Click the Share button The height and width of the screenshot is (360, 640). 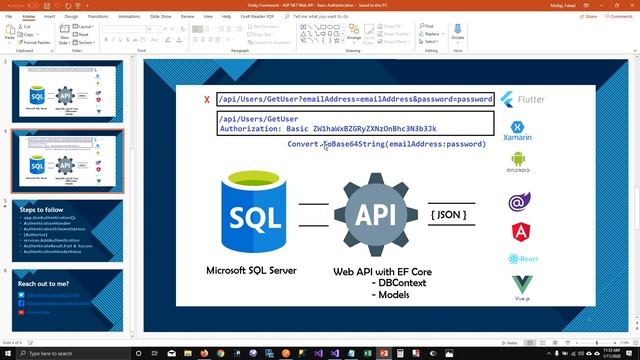point(588,16)
